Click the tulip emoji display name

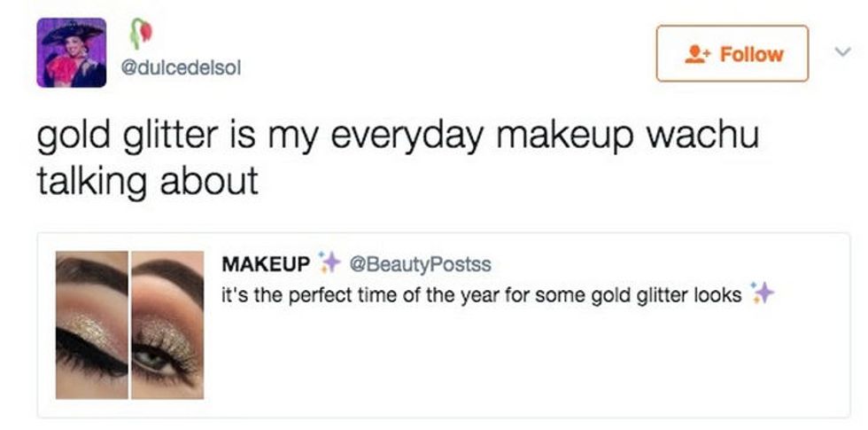click(141, 35)
